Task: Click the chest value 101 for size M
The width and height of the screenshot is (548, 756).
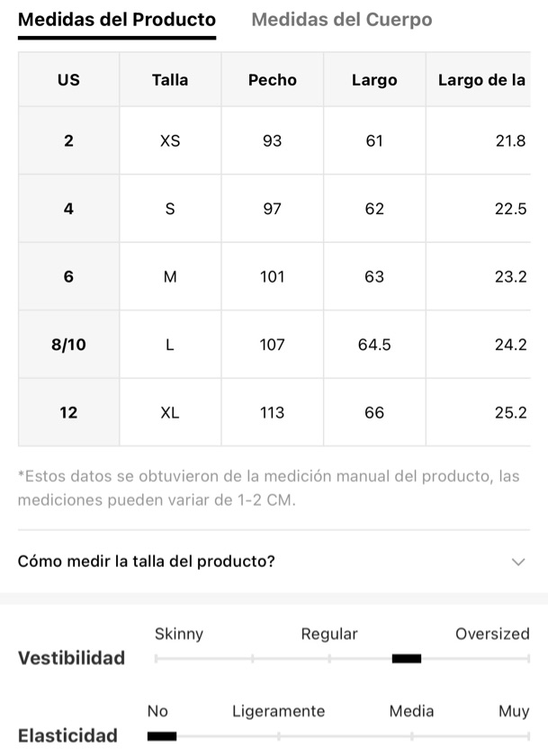Action: coord(273,277)
